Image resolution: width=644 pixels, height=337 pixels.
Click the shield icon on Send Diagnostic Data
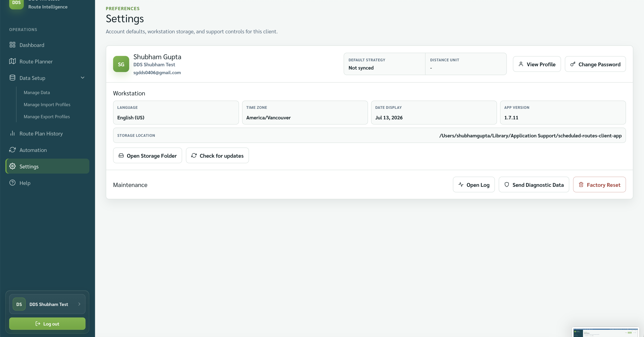point(507,185)
